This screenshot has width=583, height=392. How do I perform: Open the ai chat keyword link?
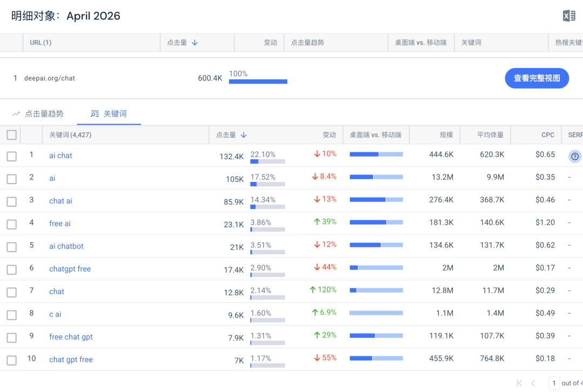click(60, 156)
